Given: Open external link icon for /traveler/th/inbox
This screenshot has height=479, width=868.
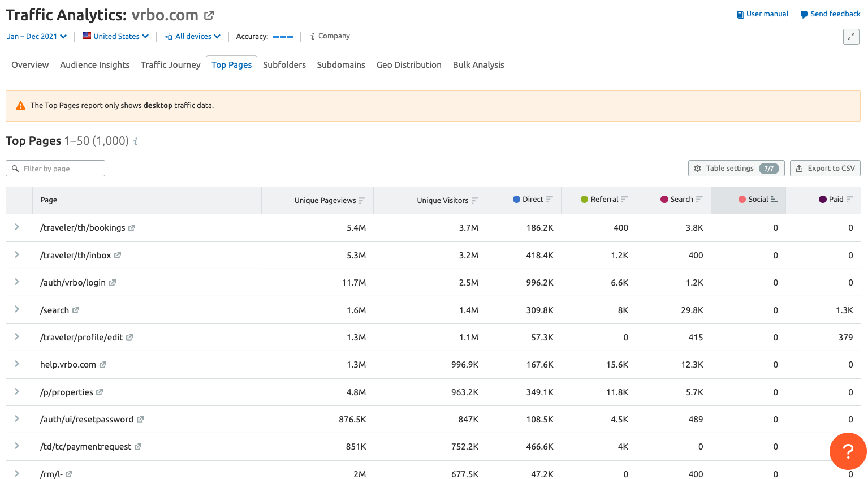Looking at the screenshot, I should [x=118, y=256].
